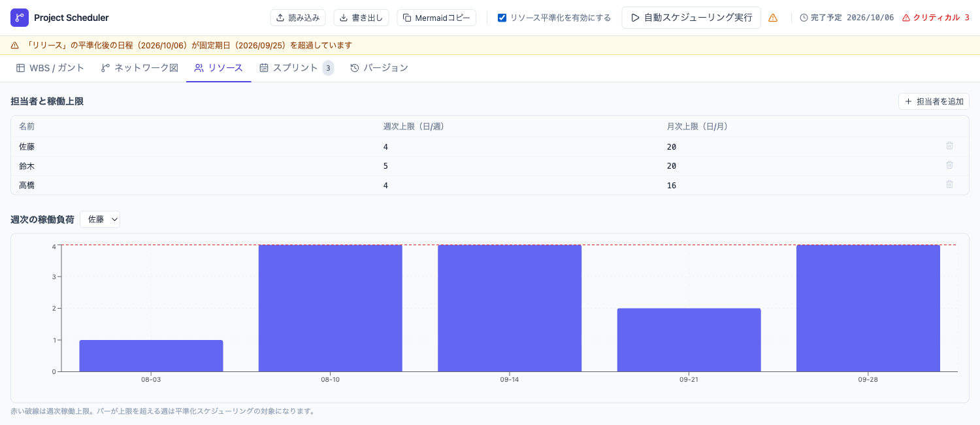This screenshot has height=425, width=980.
Task: Edit 高橋's monthly limit value 16
Action: point(672,186)
